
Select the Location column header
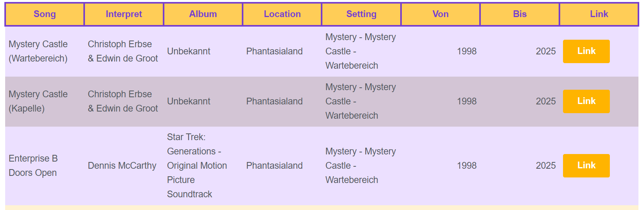(x=282, y=14)
